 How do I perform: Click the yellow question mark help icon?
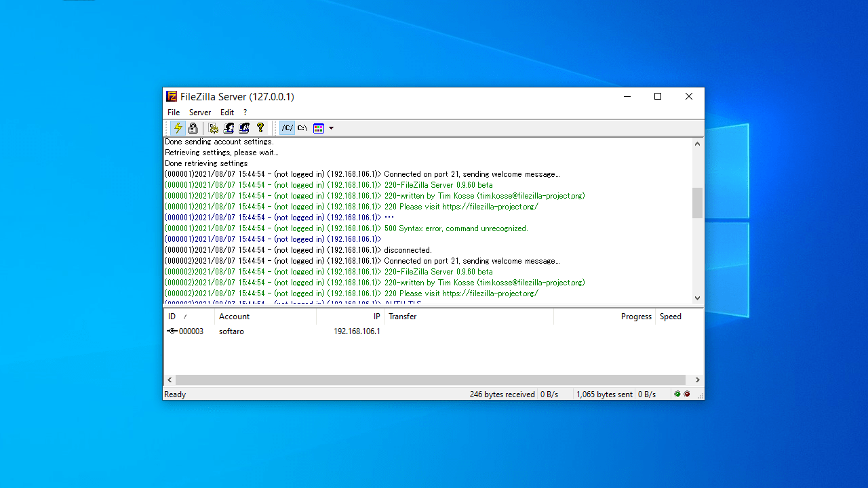tap(260, 127)
